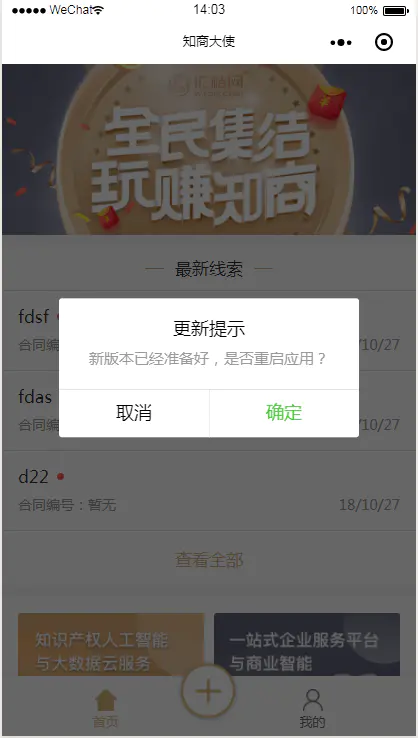Open the d22 lead entry
The height and width of the screenshot is (738, 418).
(x=209, y=491)
